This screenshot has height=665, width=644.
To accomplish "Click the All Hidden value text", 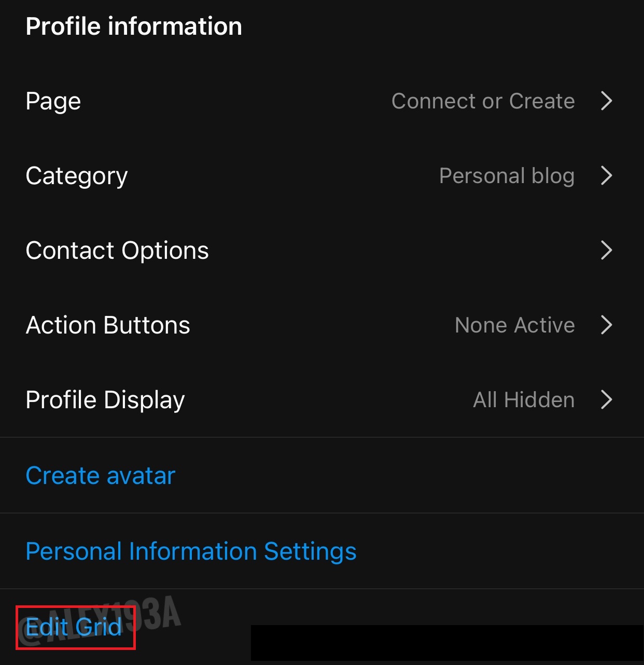I will 524,400.
